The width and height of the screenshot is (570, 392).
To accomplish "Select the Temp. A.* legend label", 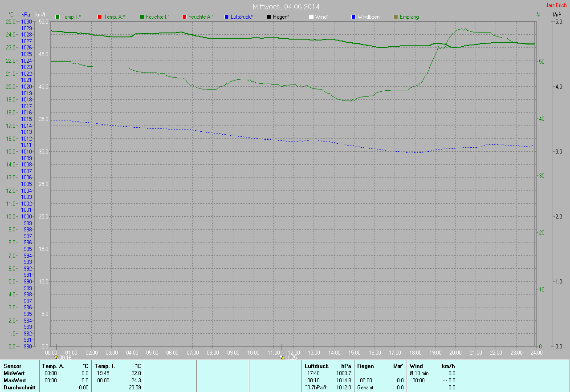I will [x=114, y=17].
